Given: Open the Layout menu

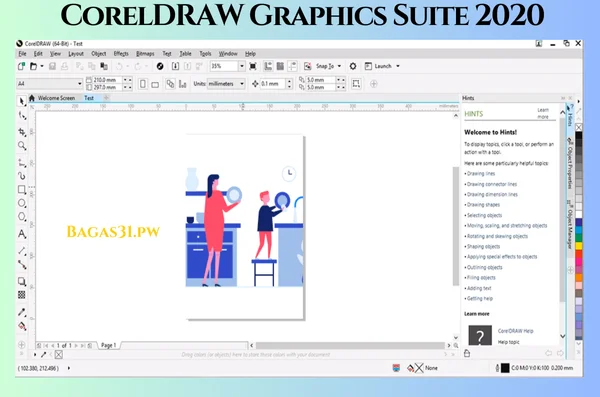Looking at the screenshot, I should tap(76, 54).
